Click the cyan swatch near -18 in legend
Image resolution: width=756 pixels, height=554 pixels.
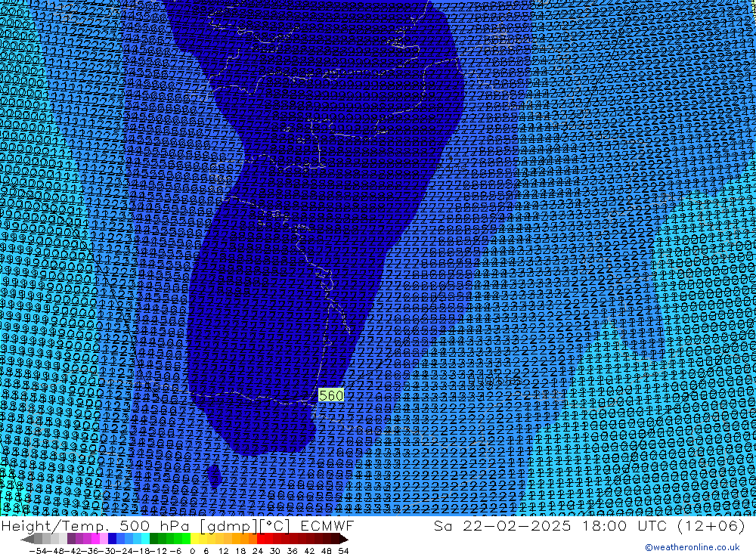[x=145, y=539]
